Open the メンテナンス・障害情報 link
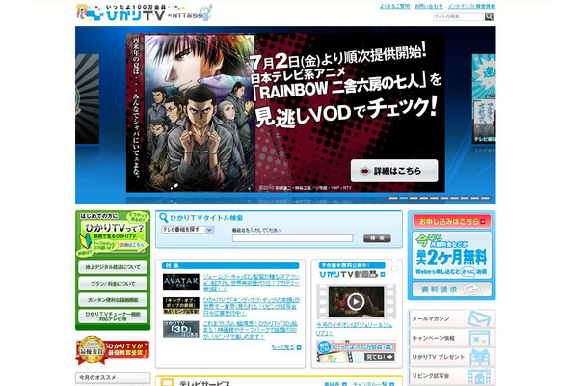The width and height of the screenshot is (588, 386). tap(471, 6)
